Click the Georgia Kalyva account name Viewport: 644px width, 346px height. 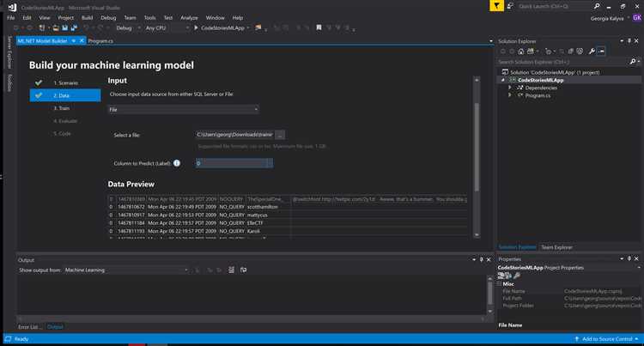[x=607, y=18]
